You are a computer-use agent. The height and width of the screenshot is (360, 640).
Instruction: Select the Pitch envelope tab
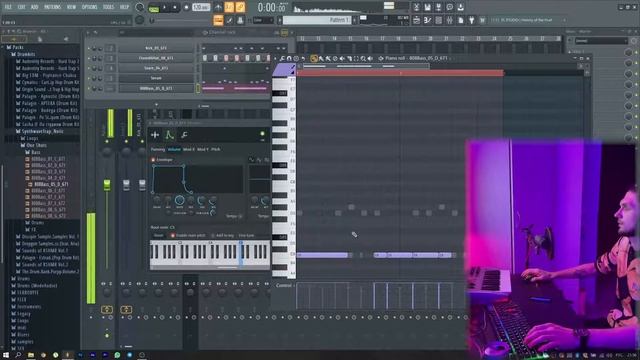pos(216,149)
